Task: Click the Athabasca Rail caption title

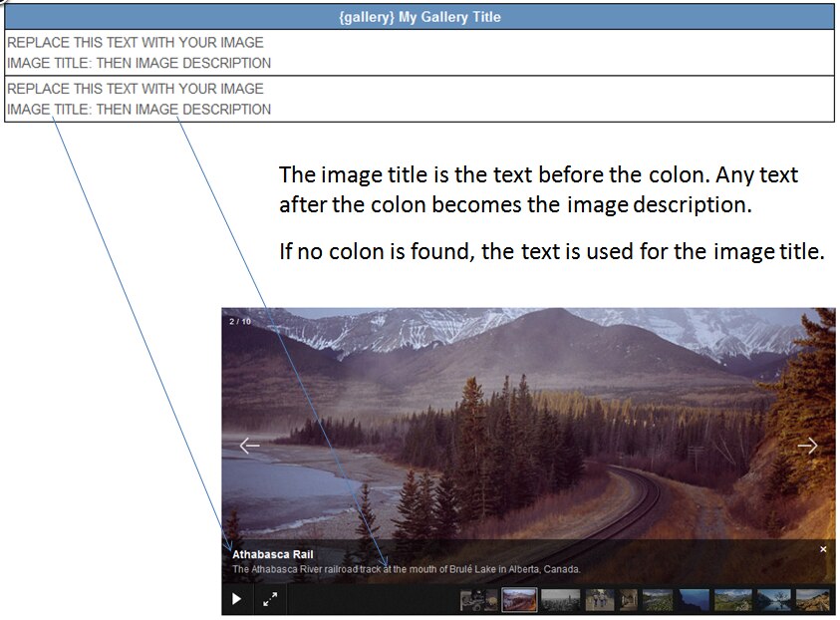Action: (273, 554)
